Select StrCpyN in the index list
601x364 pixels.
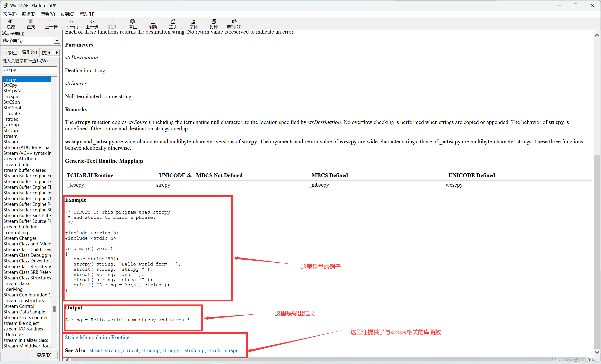(12, 91)
